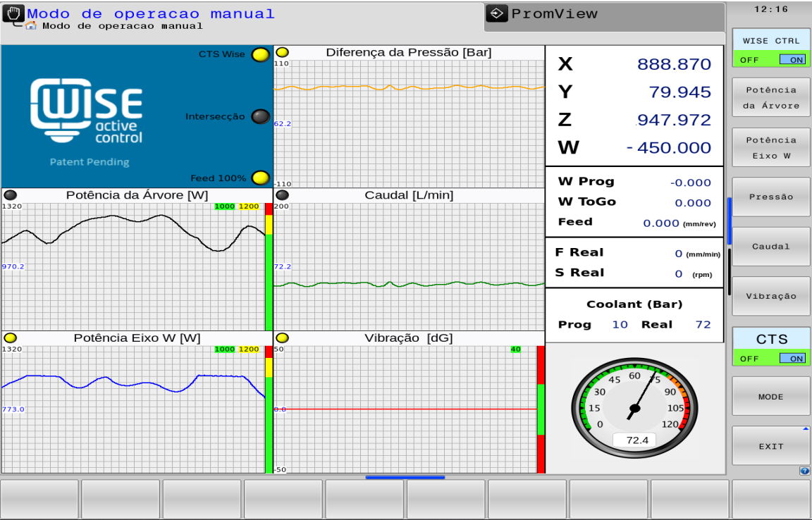Click the Intersecção dark indicator lamp

pyautogui.click(x=261, y=116)
